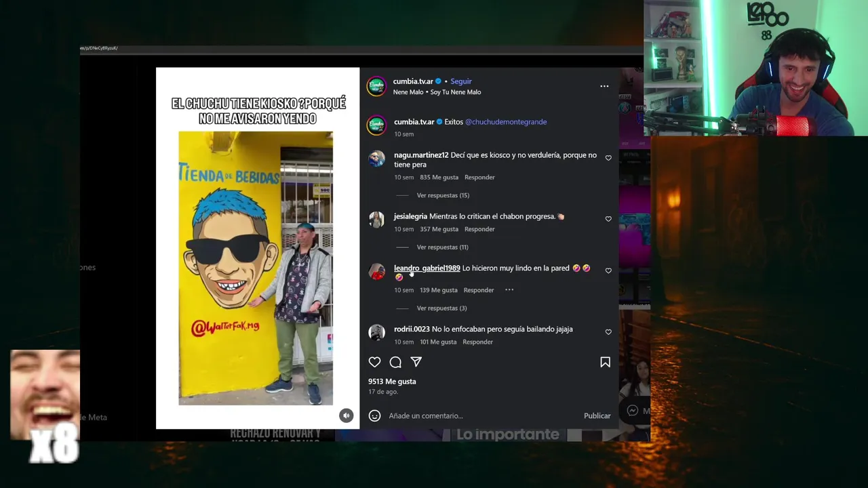Reply to leandro_gabriel1989's comment
This screenshot has width=868, height=488.
tap(479, 290)
